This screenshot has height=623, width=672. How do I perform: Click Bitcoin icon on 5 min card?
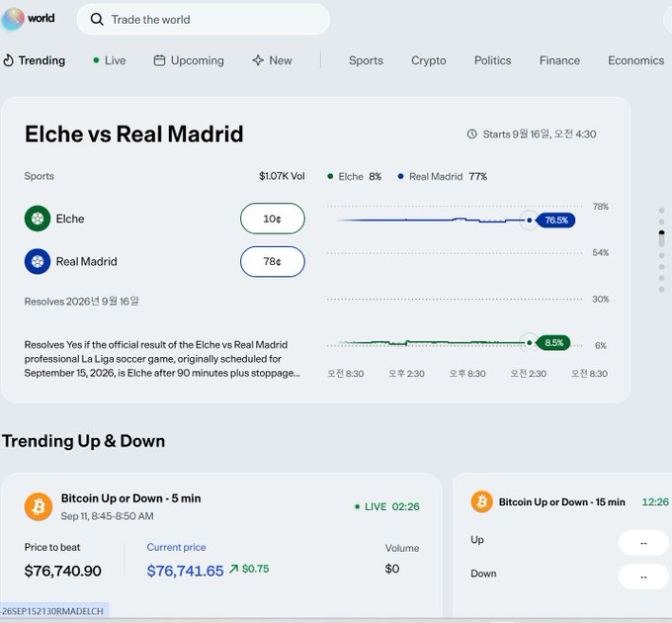pyautogui.click(x=39, y=506)
